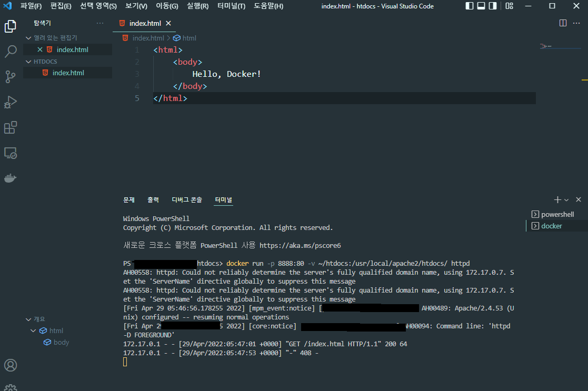Open the Search view in activity bar
The height and width of the screenshot is (391, 588).
coord(11,52)
